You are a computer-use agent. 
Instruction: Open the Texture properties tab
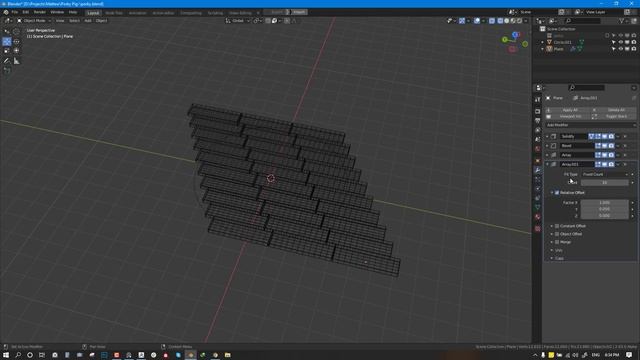pos(538,229)
